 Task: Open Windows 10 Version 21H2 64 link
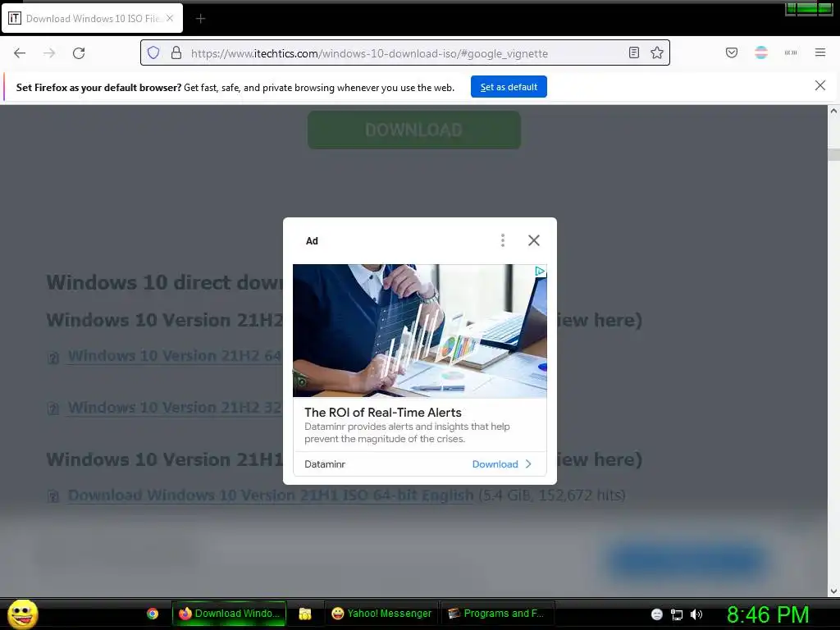tap(175, 356)
